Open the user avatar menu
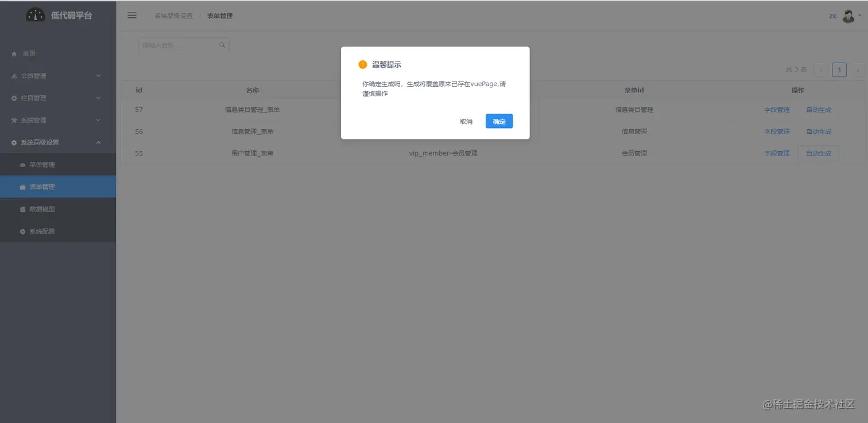Screen dimensions: 868x423 pos(848,15)
